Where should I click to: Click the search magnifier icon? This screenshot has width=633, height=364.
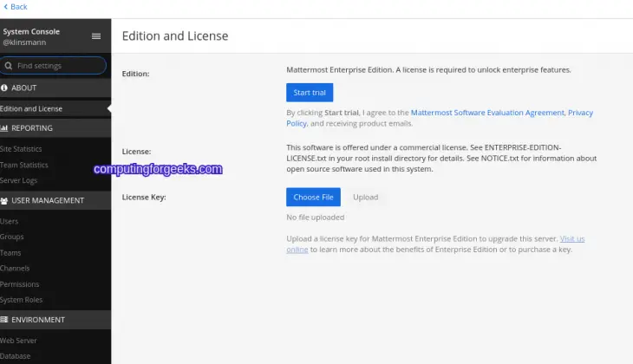[9, 66]
